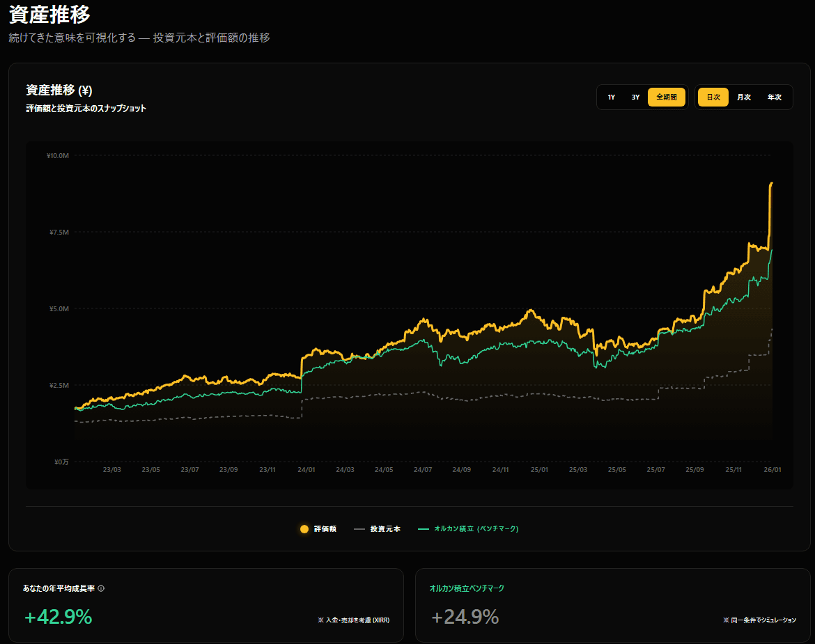Toggle 評価額 series via legend label
This screenshot has height=644, width=815.
click(x=325, y=529)
